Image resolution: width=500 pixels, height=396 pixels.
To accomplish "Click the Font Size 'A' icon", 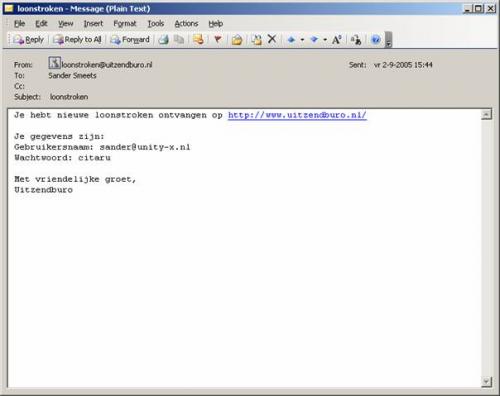I will click(337, 40).
